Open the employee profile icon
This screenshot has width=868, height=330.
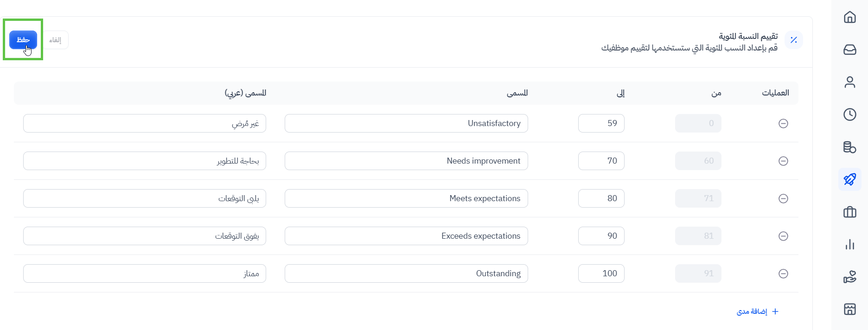[849, 82]
